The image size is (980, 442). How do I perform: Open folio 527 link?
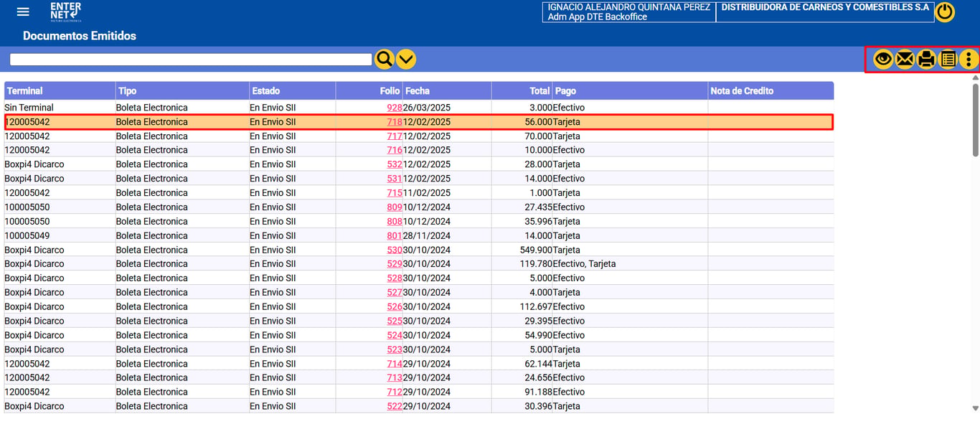click(395, 293)
